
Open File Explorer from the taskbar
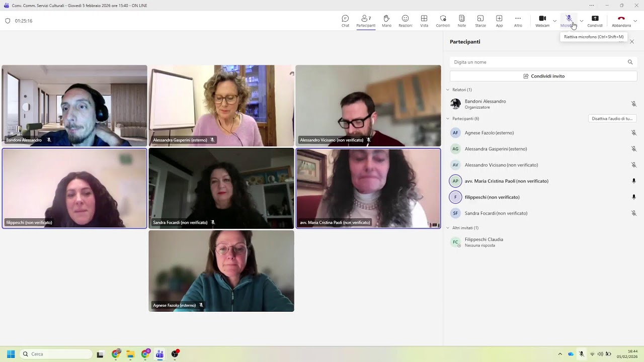point(130,354)
